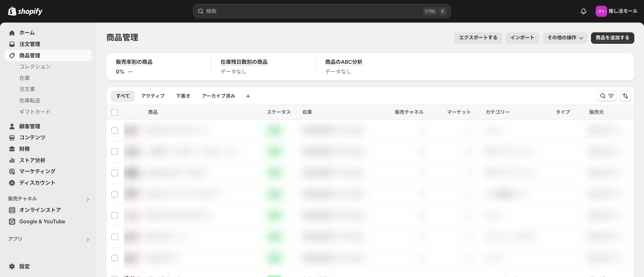644x277 pixels.
Task: Click the 注文管理 inbox icon
Action: (12, 44)
